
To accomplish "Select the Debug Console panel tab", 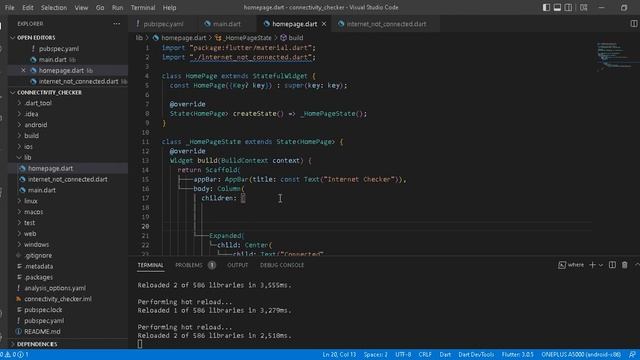I will (282, 265).
